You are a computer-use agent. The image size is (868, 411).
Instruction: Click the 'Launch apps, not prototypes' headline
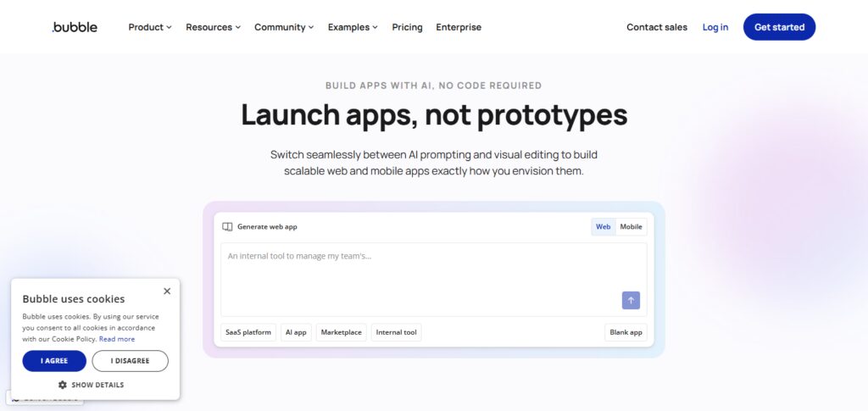434,114
